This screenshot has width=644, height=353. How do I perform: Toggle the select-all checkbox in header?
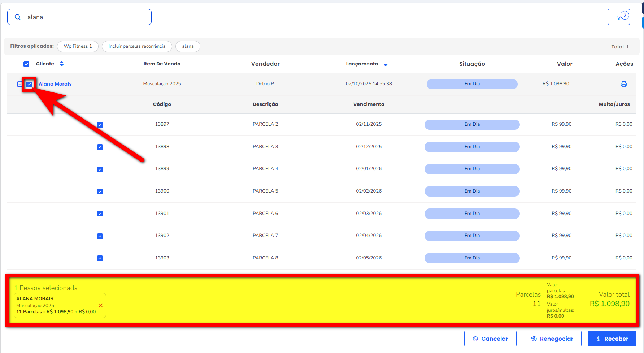point(26,64)
